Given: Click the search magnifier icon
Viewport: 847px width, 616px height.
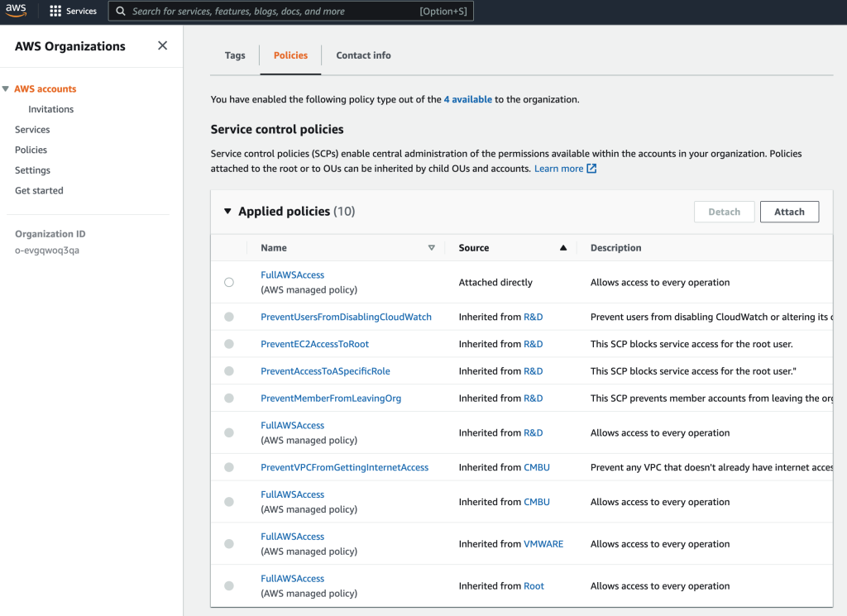Looking at the screenshot, I should coord(121,12).
